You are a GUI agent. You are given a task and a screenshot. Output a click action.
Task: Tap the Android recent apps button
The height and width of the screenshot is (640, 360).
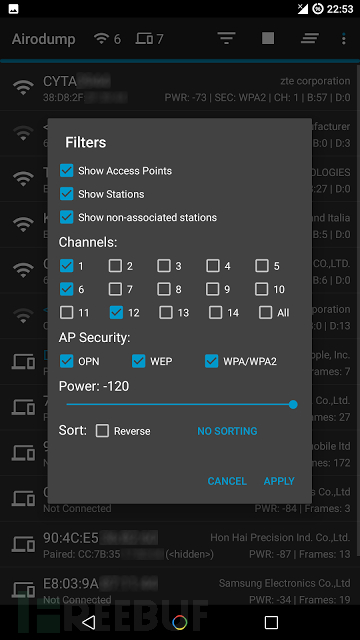pyautogui.click(x=271, y=622)
